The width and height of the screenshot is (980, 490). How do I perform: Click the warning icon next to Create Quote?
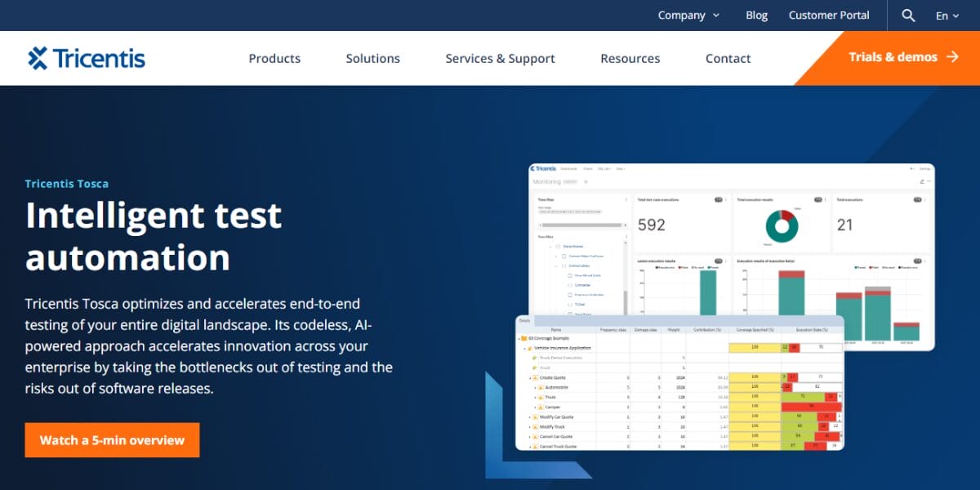(x=536, y=376)
